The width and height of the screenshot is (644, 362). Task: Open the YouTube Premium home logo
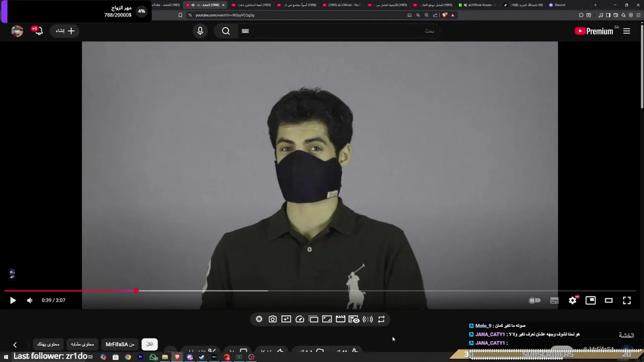point(594,31)
